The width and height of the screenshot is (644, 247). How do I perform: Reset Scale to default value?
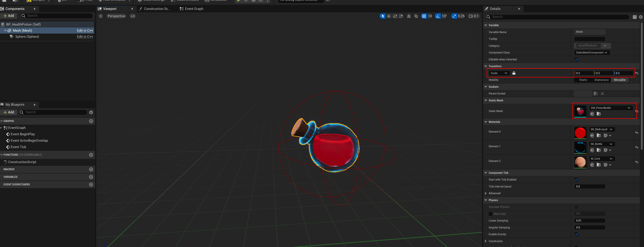tap(637, 73)
